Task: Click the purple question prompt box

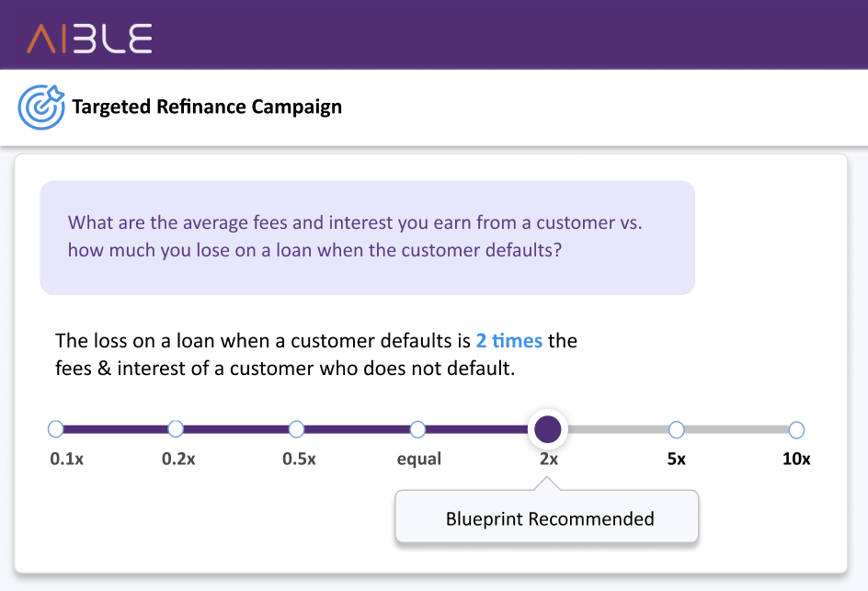Action: coord(367,237)
